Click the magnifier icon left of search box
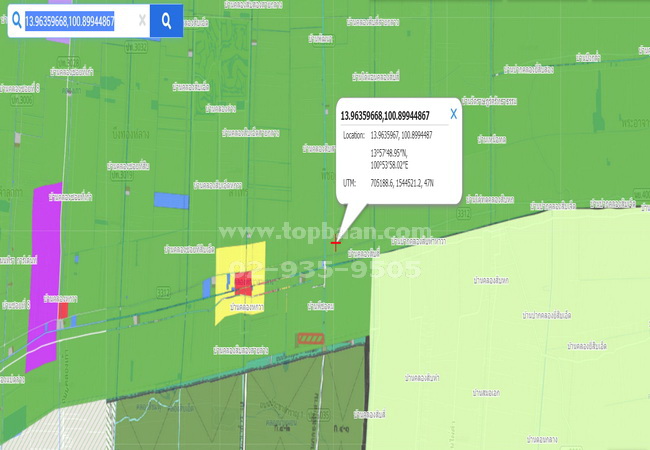Viewport: 650px width, 450px height. pos(16,20)
